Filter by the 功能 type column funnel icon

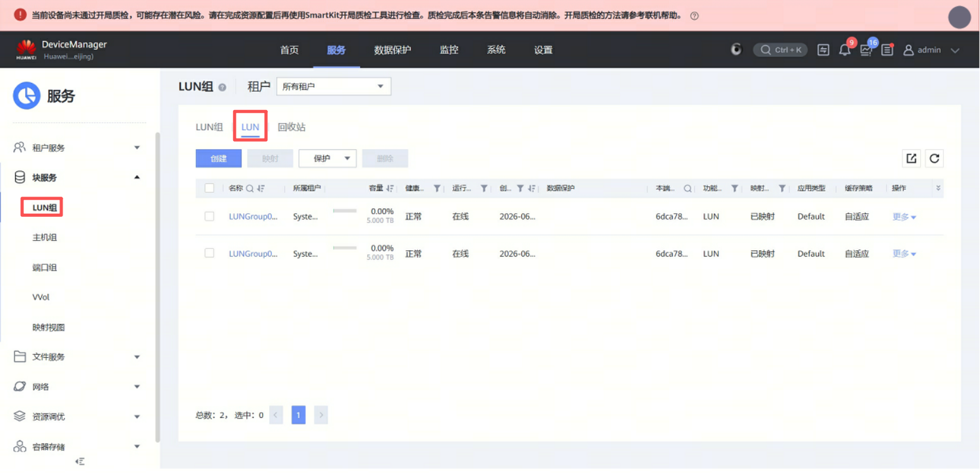click(x=735, y=188)
